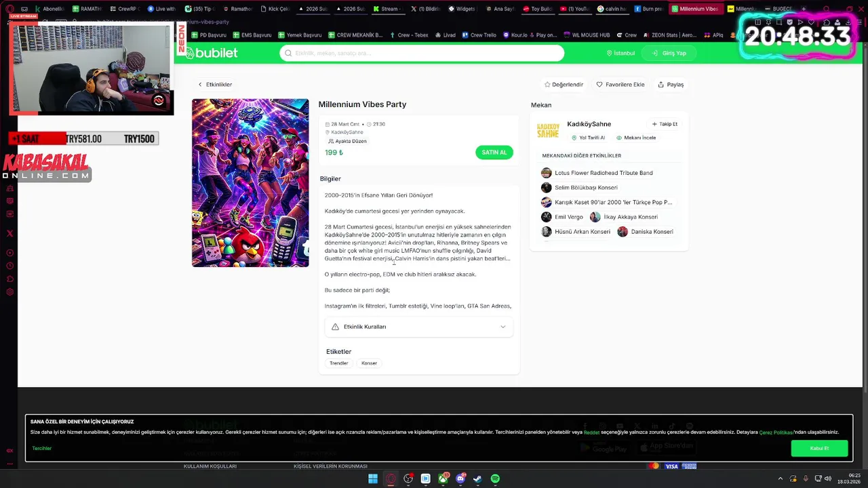Select the Trendler tag

339,363
